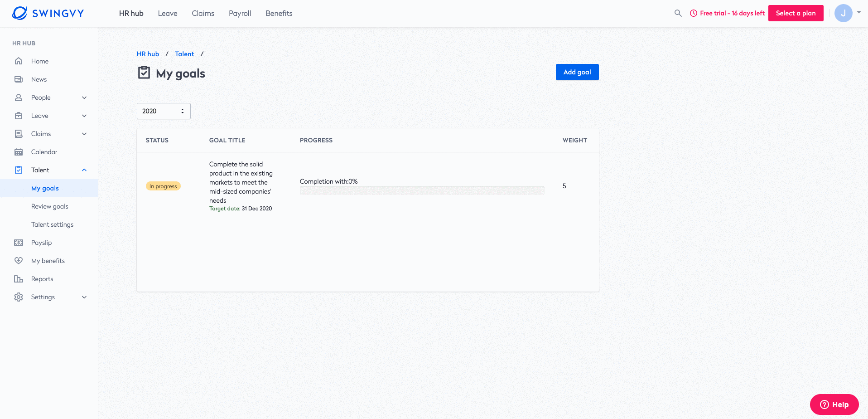
Task: Click the weight value 5
Action: 564,186
